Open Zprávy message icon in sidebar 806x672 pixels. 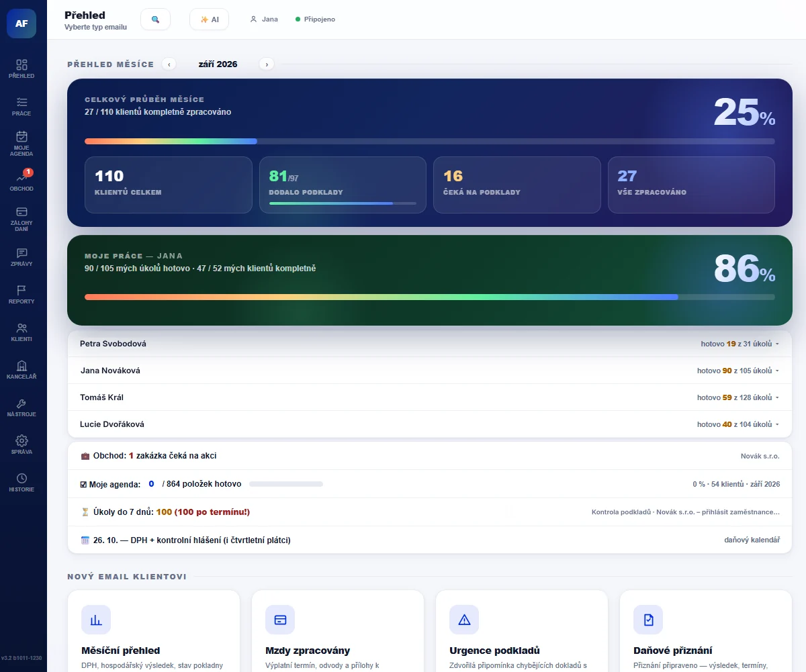coord(21,252)
